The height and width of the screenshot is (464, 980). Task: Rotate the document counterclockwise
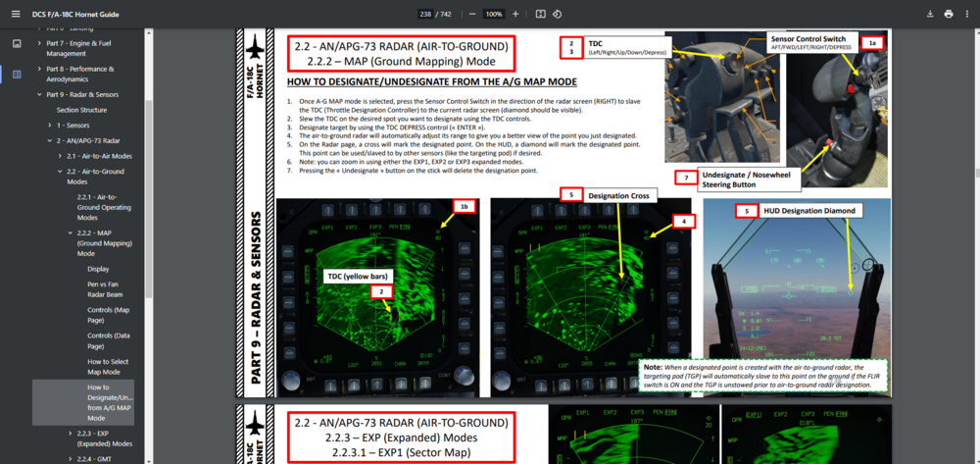557,14
